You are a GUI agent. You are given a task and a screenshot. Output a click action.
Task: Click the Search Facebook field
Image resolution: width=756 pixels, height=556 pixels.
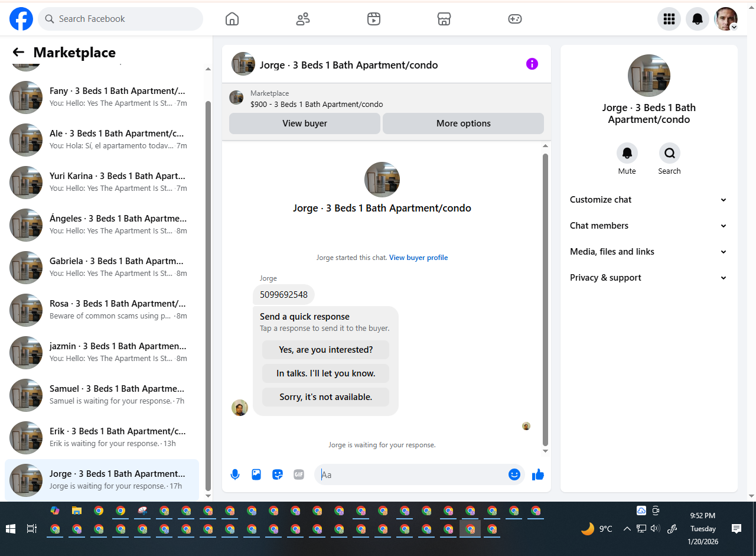[120, 19]
